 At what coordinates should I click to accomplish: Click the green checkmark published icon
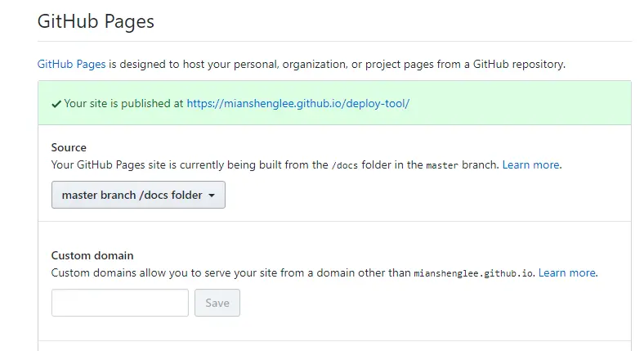pyautogui.click(x=56, y=104)
